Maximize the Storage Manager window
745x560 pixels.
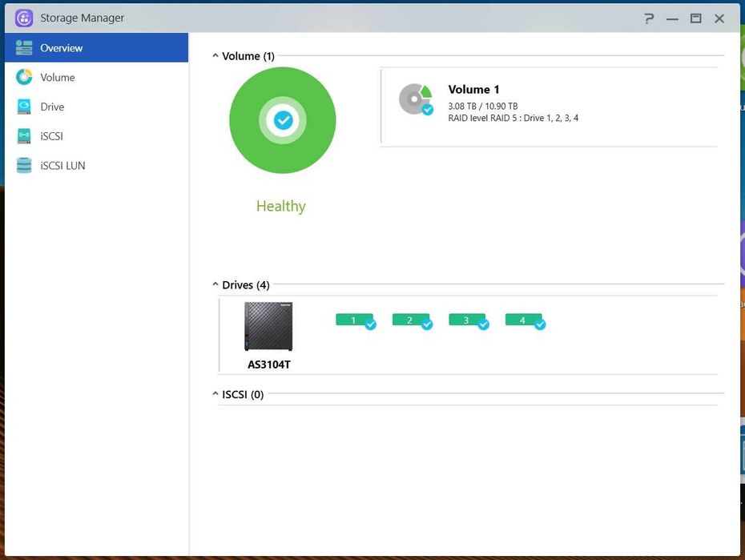[x=695, y=18]
